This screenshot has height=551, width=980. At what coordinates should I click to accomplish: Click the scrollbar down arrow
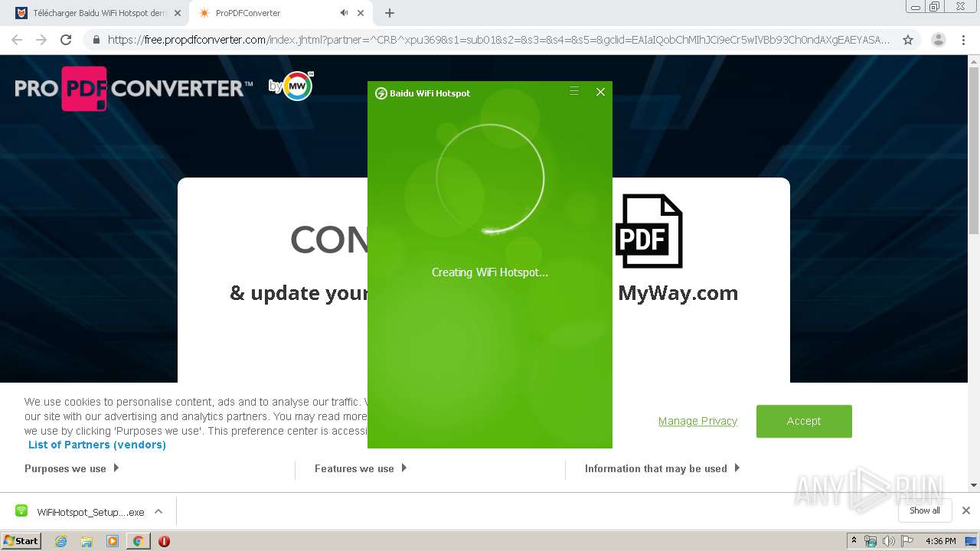click(974, 485)
